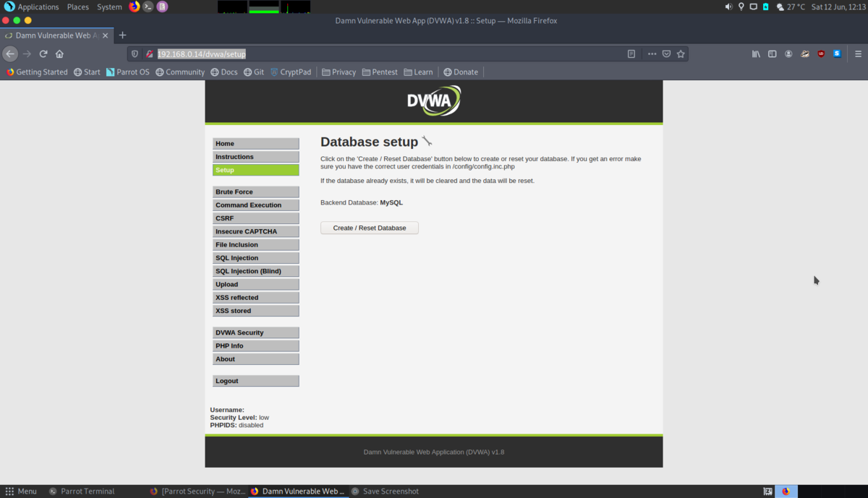
Task: Go back using the Firefox back arrow
Action: 10,53
